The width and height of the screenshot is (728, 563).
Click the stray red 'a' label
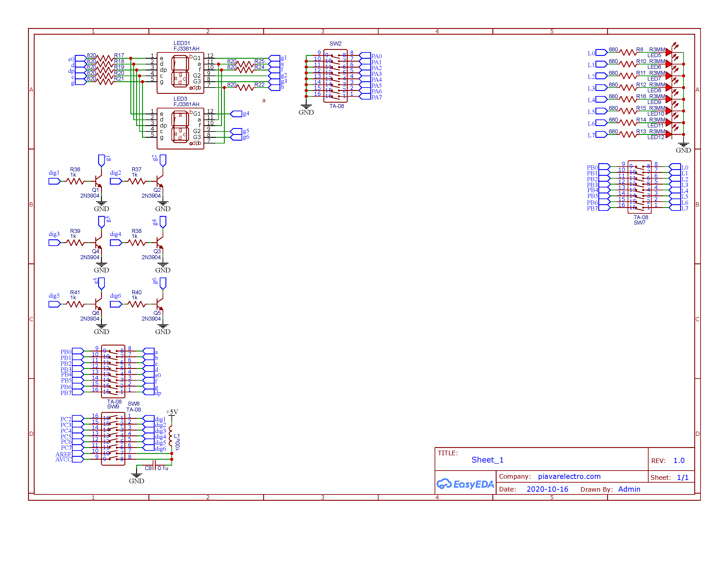(x=264, y=100)
